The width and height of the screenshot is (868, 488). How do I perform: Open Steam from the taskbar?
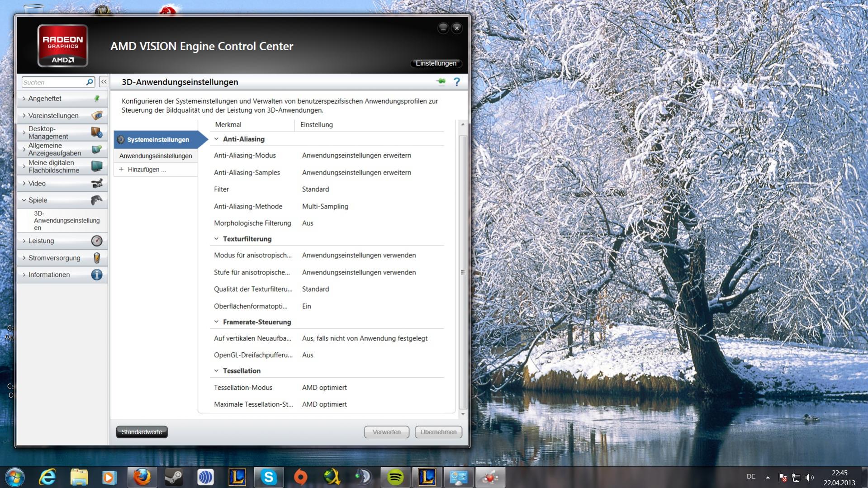pyautogui.click(x=173, y=477)
